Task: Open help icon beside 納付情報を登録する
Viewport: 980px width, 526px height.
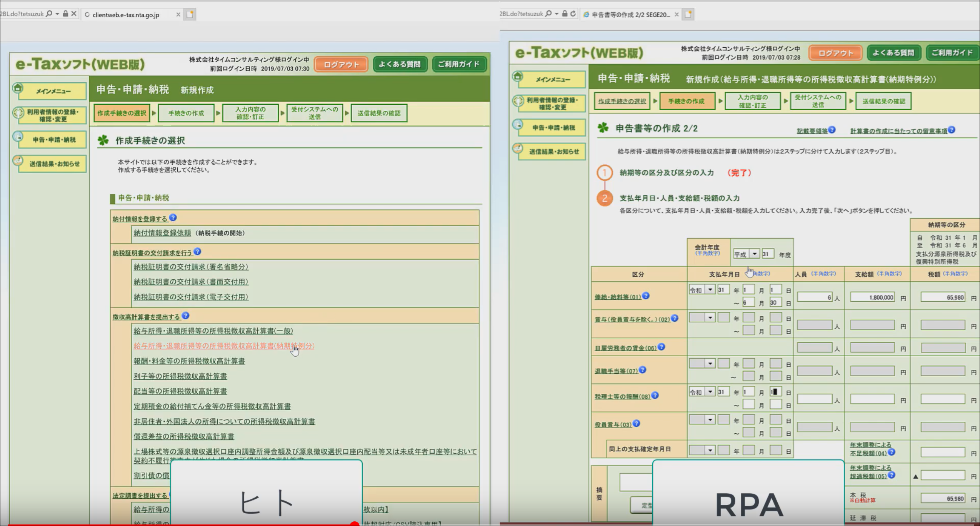Action: 173,218
